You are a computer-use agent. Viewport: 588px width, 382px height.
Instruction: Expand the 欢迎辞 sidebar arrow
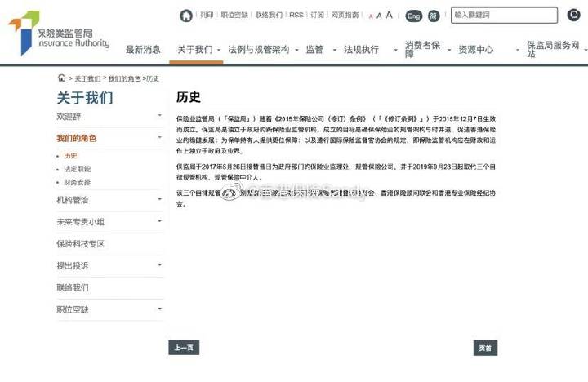[160, 115]
